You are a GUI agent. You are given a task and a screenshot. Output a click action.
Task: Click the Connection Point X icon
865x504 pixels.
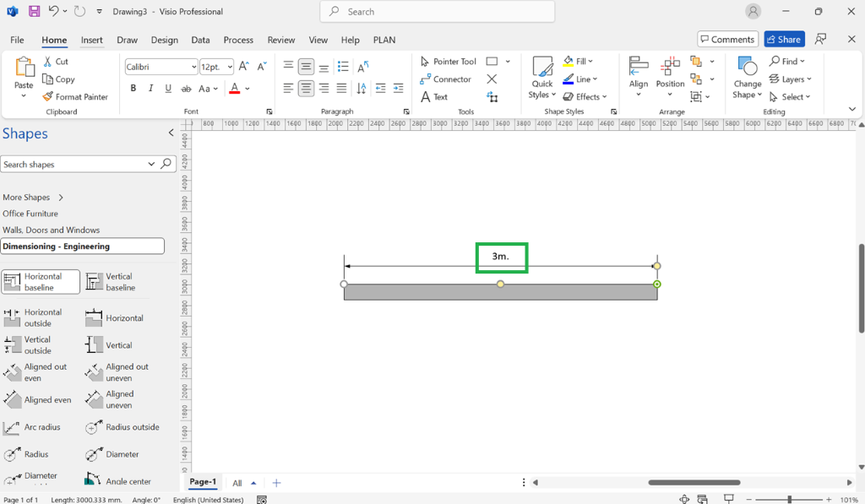coord(492,79)
